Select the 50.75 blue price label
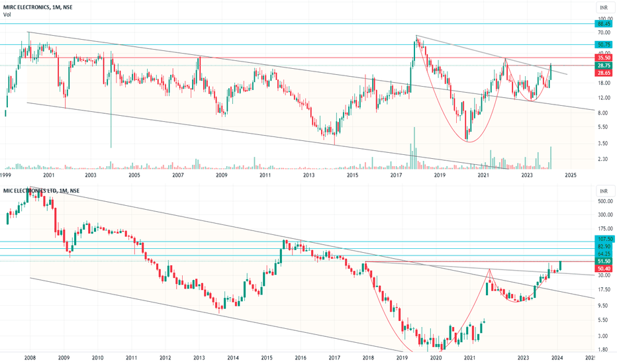 (604, 45)
